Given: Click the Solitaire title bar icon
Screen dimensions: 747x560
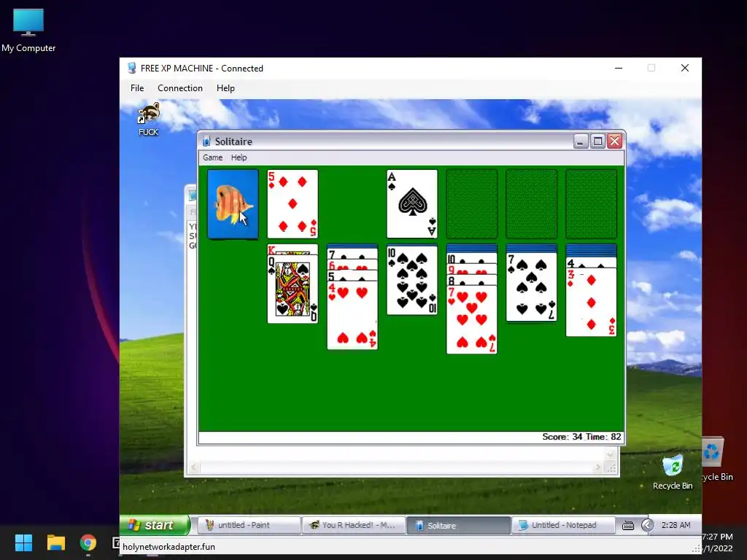Looking at the screenshot, I should click(x=206, y=141).
